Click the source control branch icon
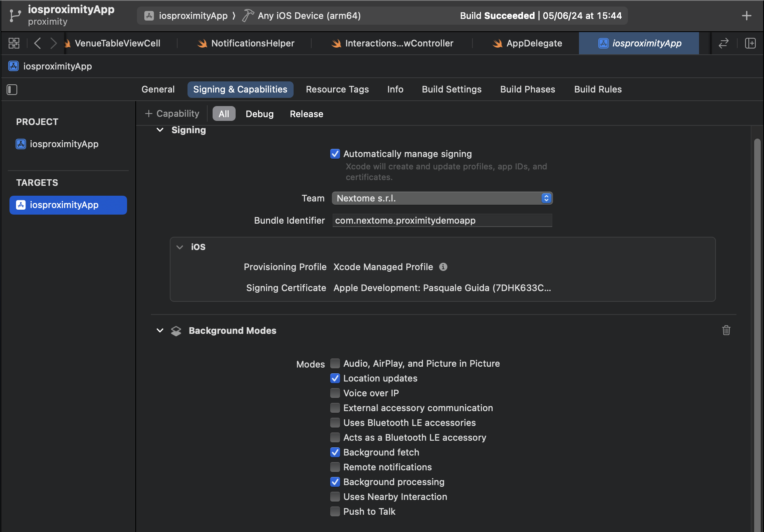Viewport: 764px width, 532px height. pyautogui.click(x=15, y=16)
